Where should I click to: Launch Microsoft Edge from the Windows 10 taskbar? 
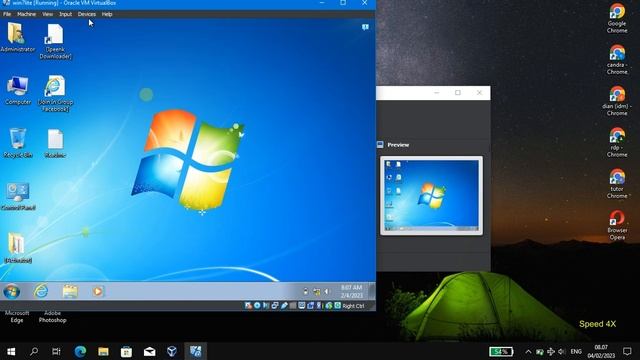[x=80, y=351]
